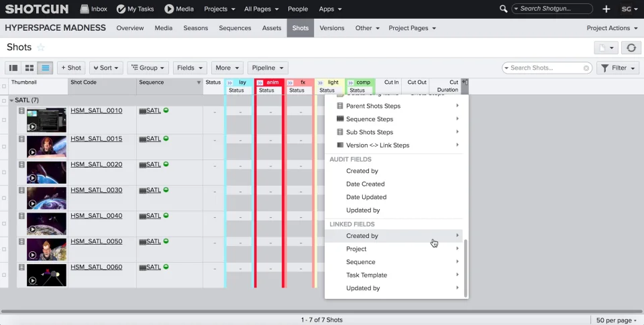Viewport: 644px width, 325px height.
Task: Select row checkbox for HSM_SATL_0010
Action: pyautogui.click(x=4, y=120)
